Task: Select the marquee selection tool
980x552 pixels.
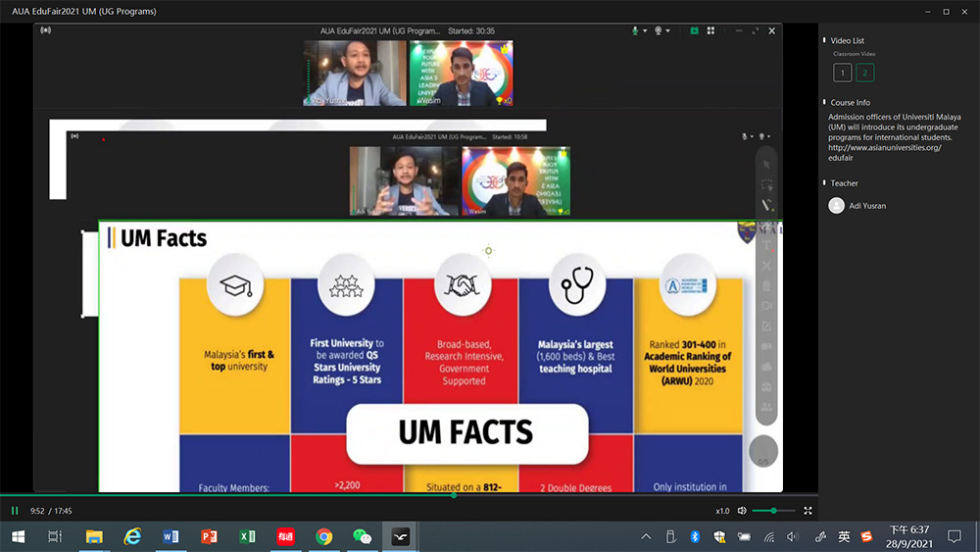Action: [766, 185]
